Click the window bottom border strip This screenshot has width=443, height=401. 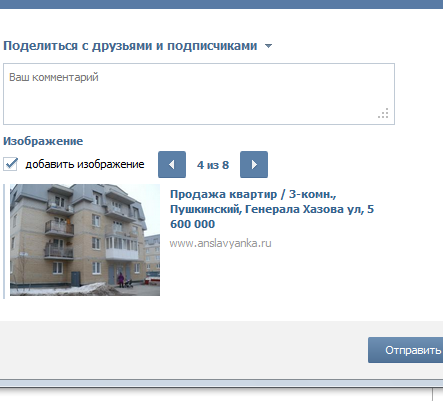coord(221,383)
